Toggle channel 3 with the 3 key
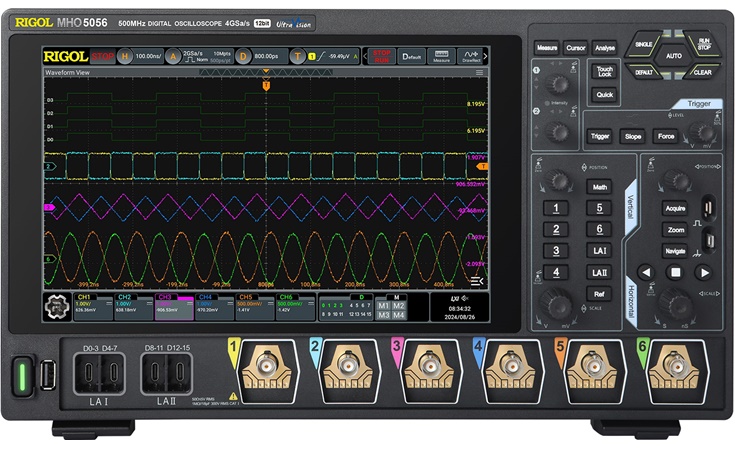The width and height of the screenshot is (735, 450). point(556,251)
